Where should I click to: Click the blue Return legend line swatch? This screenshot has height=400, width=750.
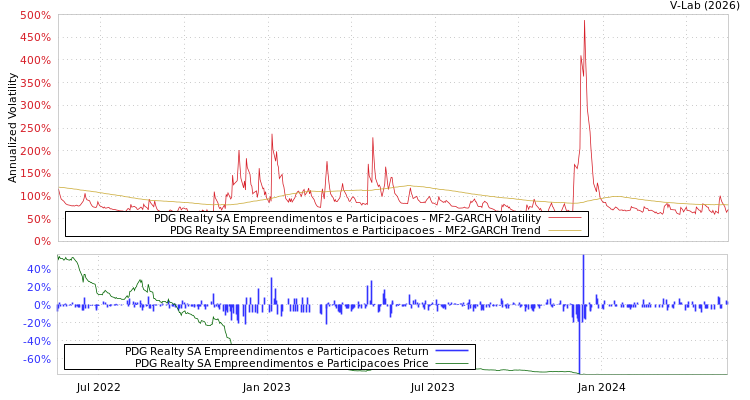[x=452, y=351]
